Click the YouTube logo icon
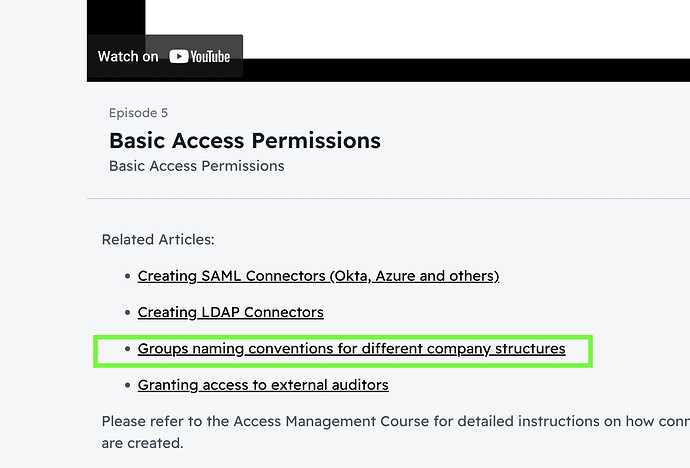Image resolution: width=690 pixels, height=468 pixels. (199, 56)
